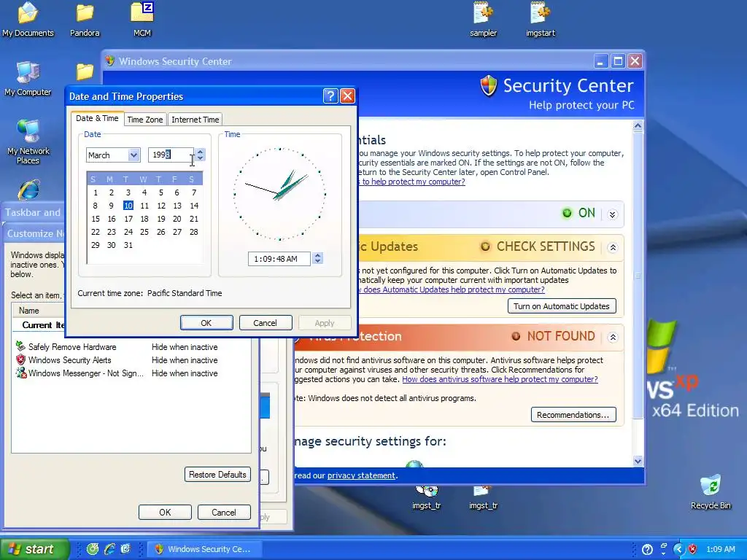
Task: Click inside the year input field
Action: 171,155
